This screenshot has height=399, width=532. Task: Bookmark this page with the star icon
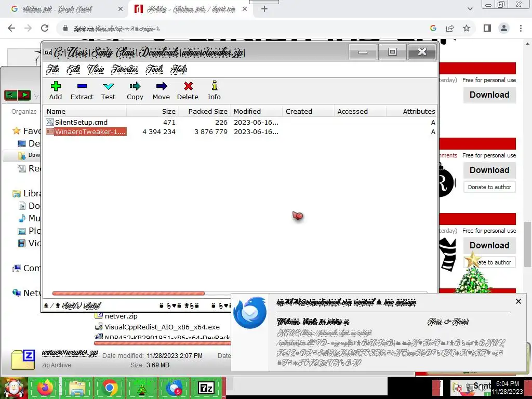[x=467, y=28]
